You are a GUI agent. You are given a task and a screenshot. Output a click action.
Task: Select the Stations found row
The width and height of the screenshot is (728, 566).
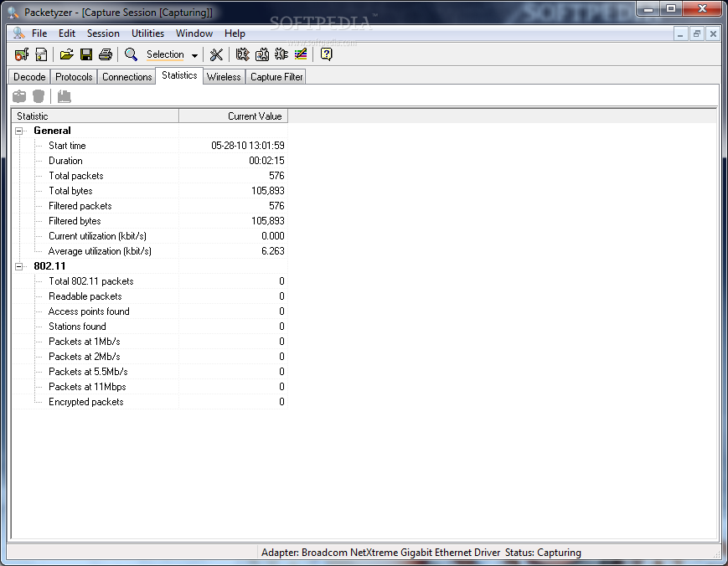[x=149, y=327]
